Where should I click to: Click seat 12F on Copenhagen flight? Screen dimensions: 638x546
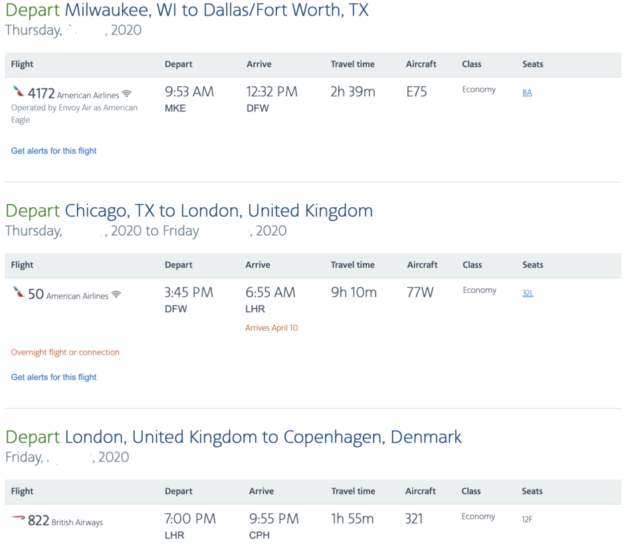(527, 520)
